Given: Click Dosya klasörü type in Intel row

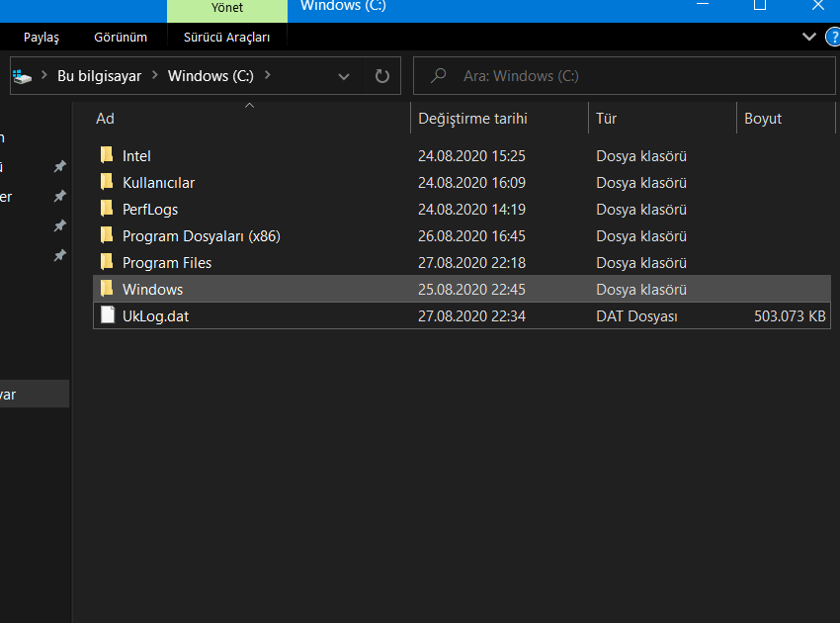Looking at the screenshot, I should pos(641,156).
